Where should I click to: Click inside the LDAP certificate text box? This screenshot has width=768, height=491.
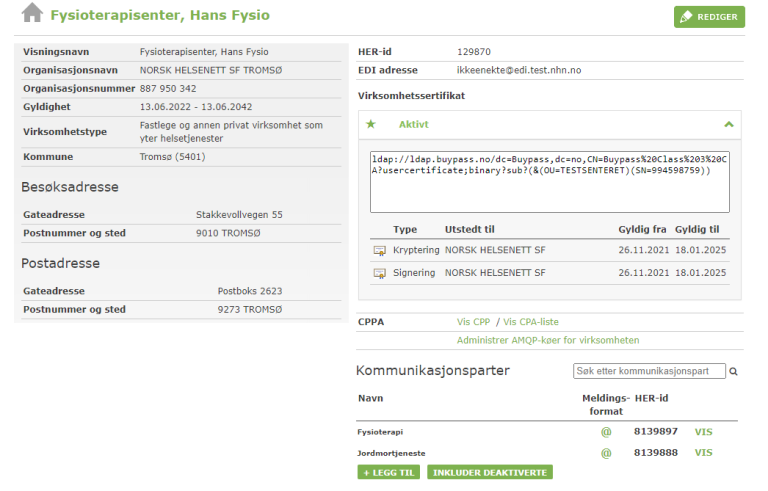[549, 181]
